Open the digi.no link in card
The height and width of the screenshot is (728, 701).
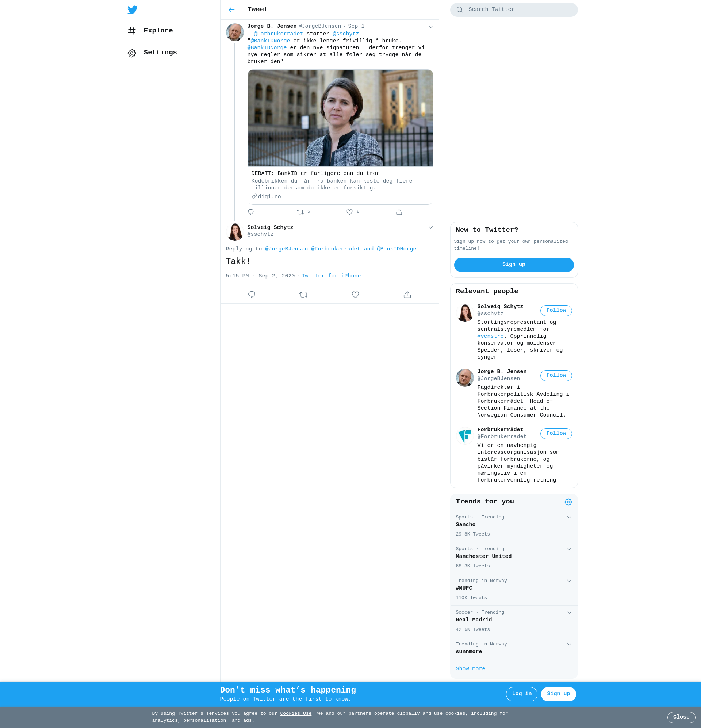pos(267,196)
